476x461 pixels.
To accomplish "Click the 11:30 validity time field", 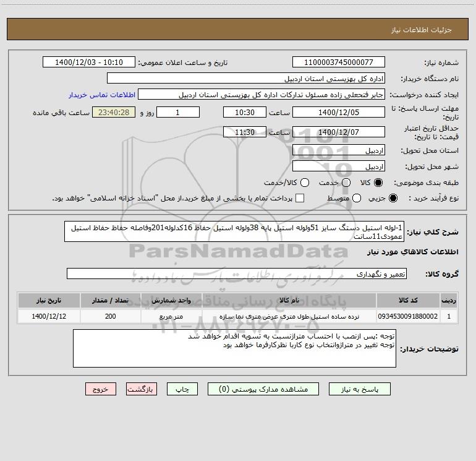I will pos(245,132).
